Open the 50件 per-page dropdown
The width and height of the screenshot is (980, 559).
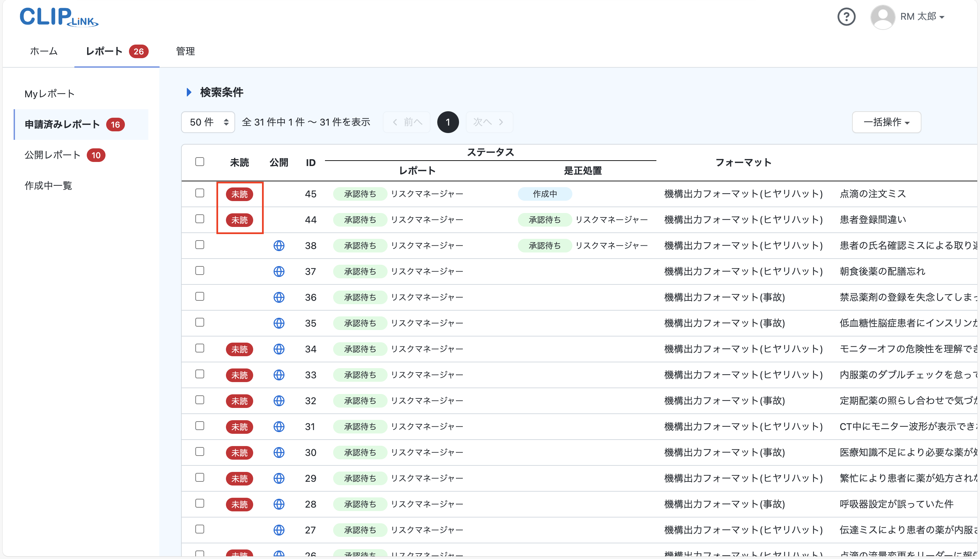208,122
